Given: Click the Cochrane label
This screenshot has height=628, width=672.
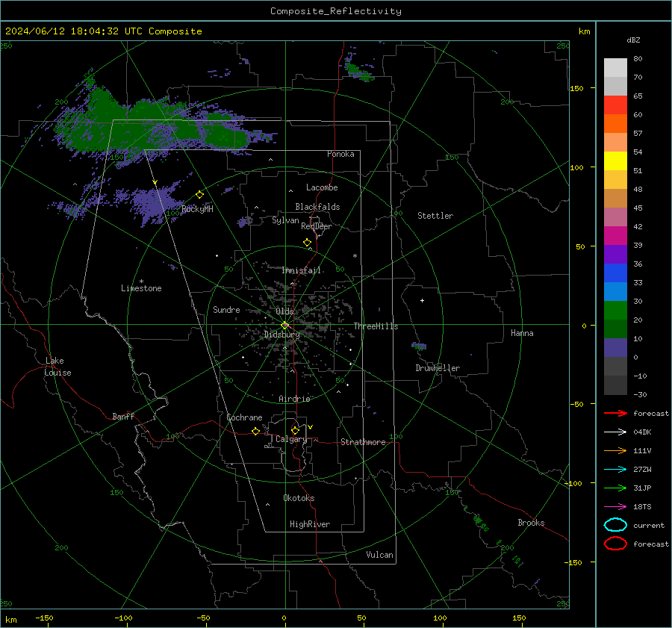Looking at the screenshot, I should point(244,417).
